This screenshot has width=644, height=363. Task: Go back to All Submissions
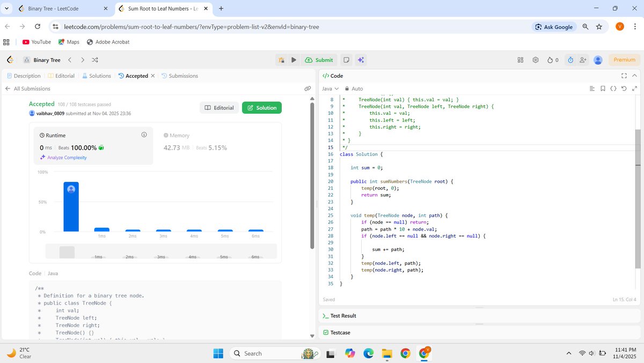[27, 88]
